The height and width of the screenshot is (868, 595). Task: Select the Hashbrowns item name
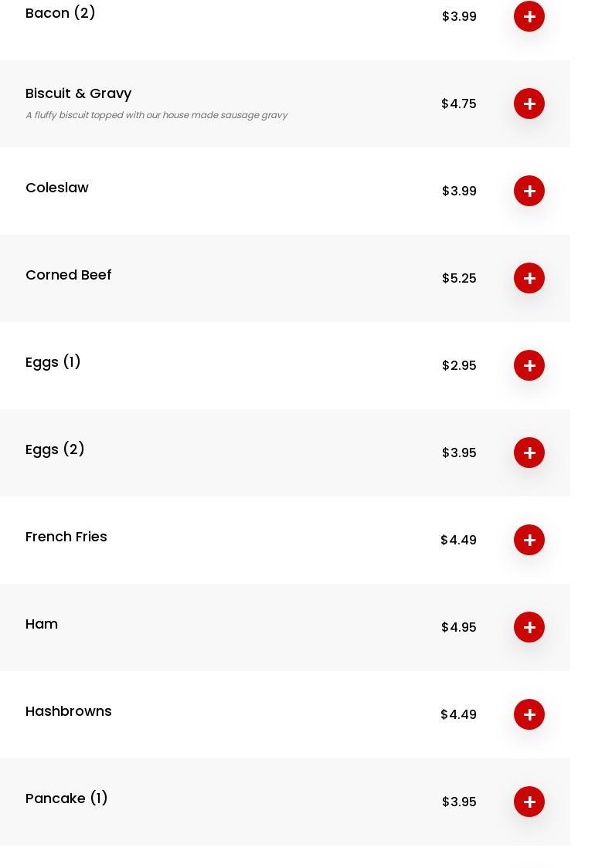(68, 711)
